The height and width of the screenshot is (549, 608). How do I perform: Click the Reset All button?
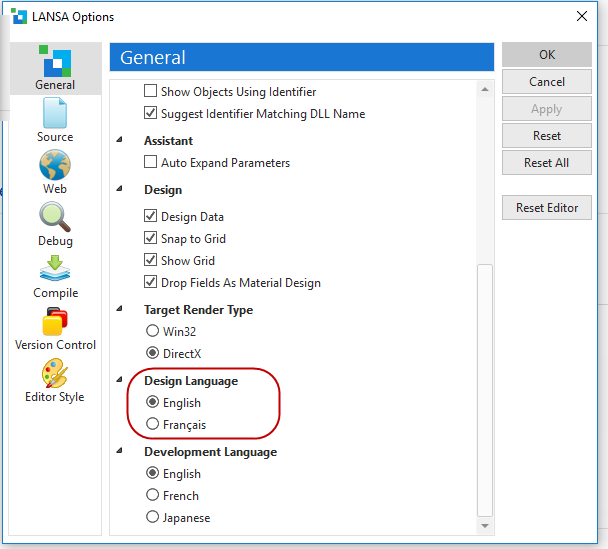point(547,163)
